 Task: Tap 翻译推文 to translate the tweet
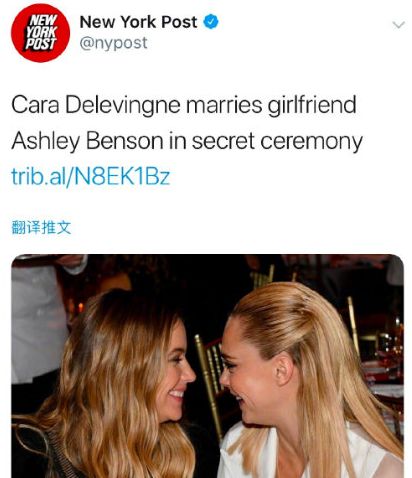[x=41, y=227]
